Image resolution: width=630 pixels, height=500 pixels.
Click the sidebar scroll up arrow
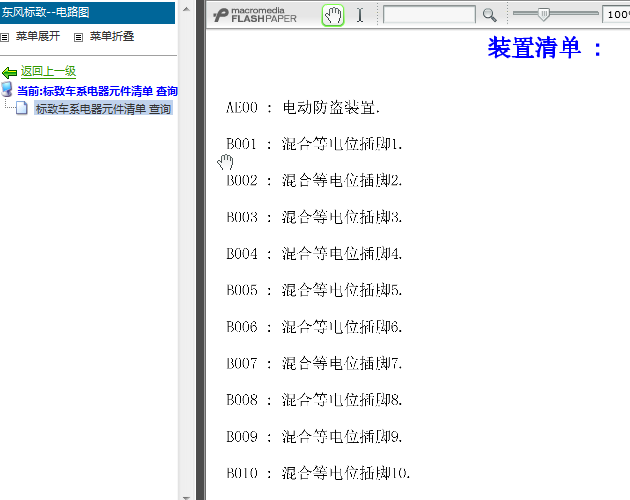(x=186, y=9)
